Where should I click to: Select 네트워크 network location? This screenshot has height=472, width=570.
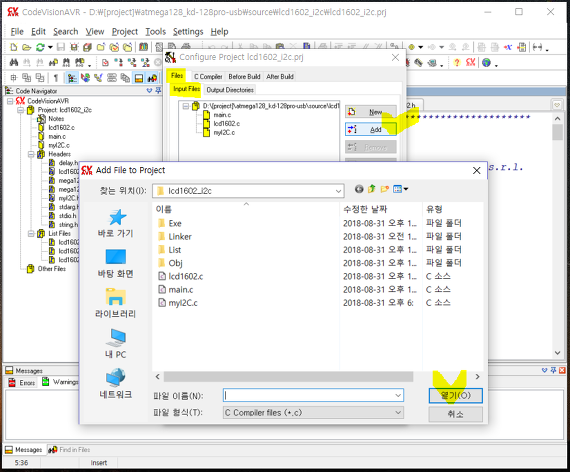(116, 384)
